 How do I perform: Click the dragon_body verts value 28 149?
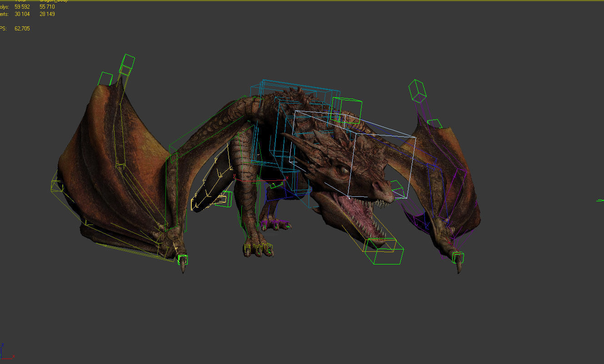coord(47,14)
